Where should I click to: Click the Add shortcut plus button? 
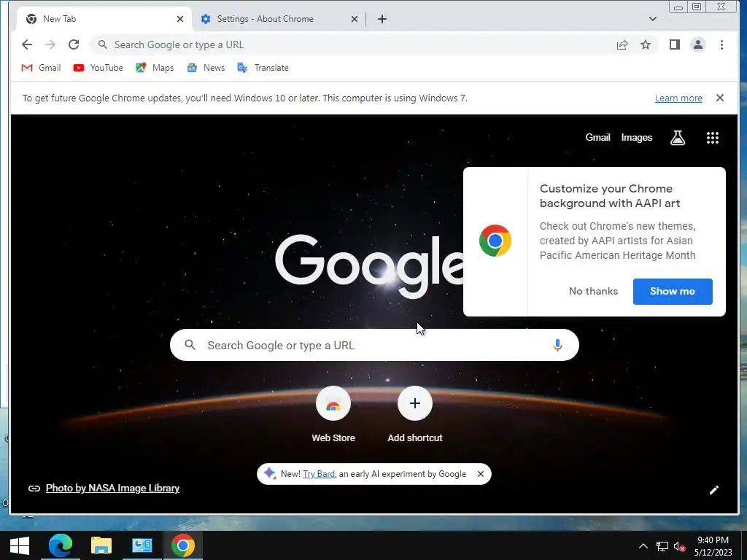click(415, 403)
